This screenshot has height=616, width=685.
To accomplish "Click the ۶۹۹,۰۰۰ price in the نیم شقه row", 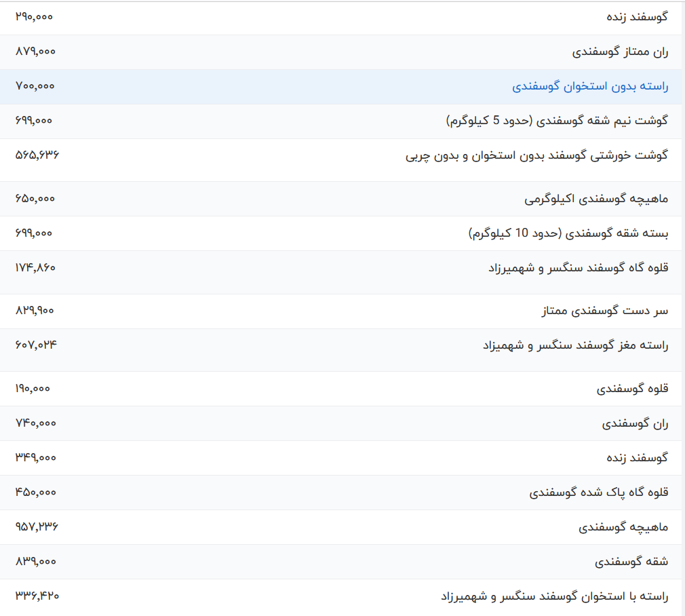I will pyautogui.click(x=34, y=120).
